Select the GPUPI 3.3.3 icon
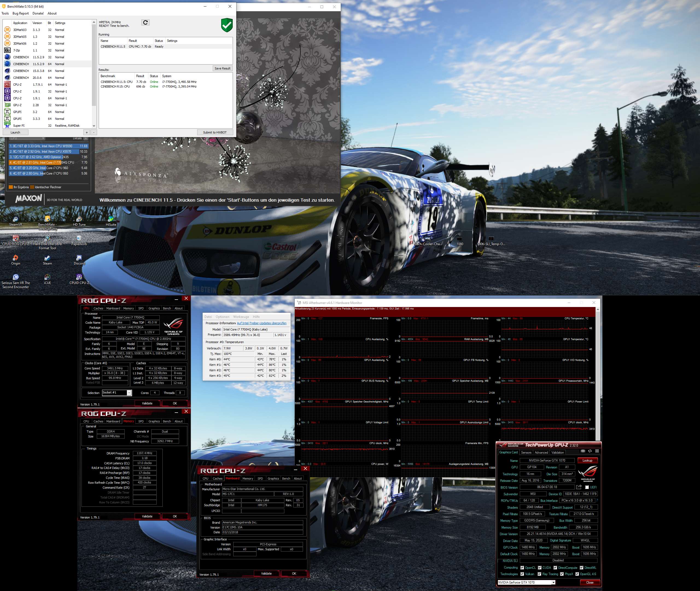Image resolution: width=700 pixels, height=591 pixels. (x=7, y=118)
